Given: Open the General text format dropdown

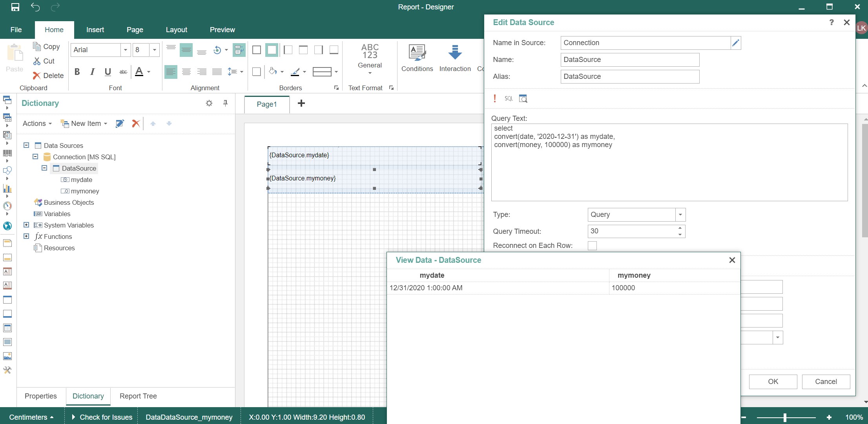Looking at the screenshot, I should (x=370, y=59).
